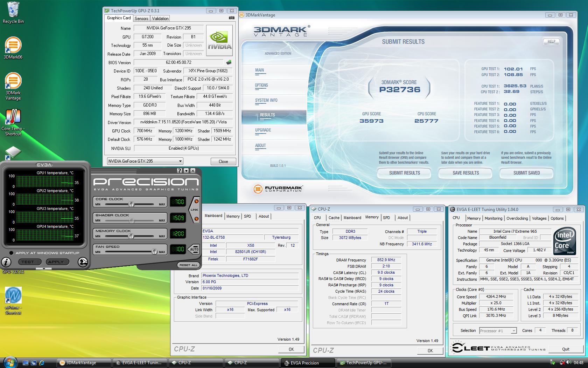
Task: Select OPTIONS in 3DMark Vantage sidebar
Action: click(x=261, y=85)
